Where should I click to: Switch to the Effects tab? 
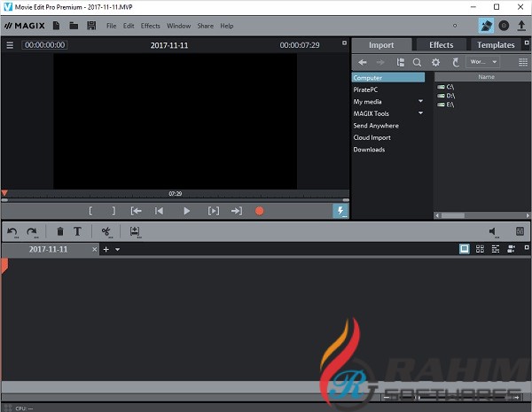coord(441,45)
